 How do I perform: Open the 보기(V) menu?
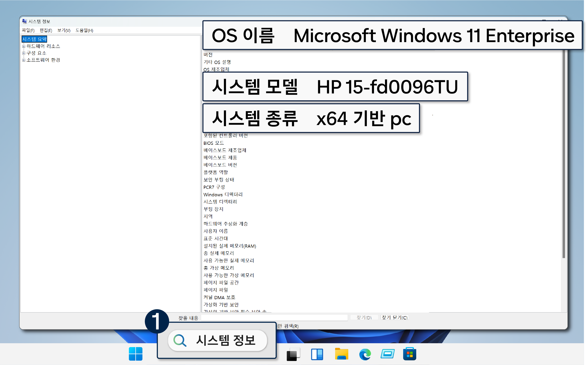tap(64, 30)
